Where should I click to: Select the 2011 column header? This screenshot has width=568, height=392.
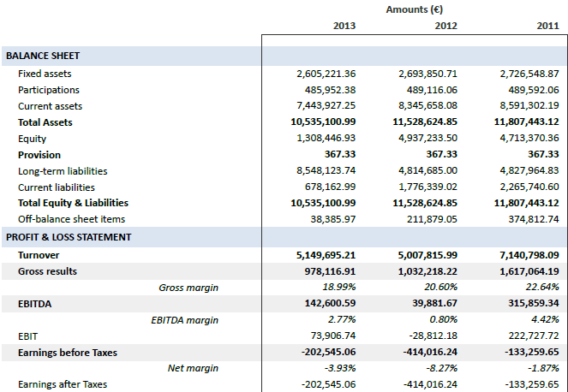pos(547,26)
